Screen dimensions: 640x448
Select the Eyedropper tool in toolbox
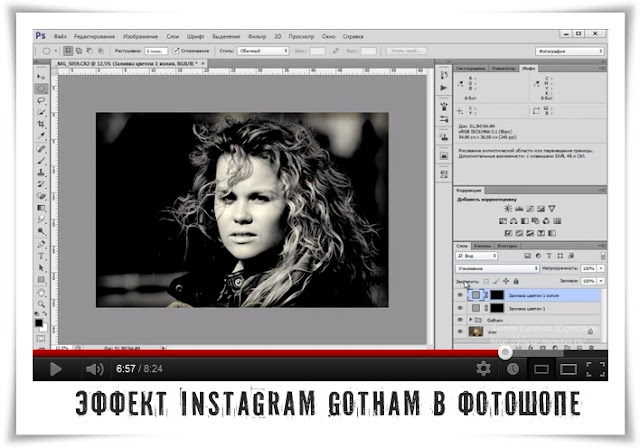pos(41,136)
